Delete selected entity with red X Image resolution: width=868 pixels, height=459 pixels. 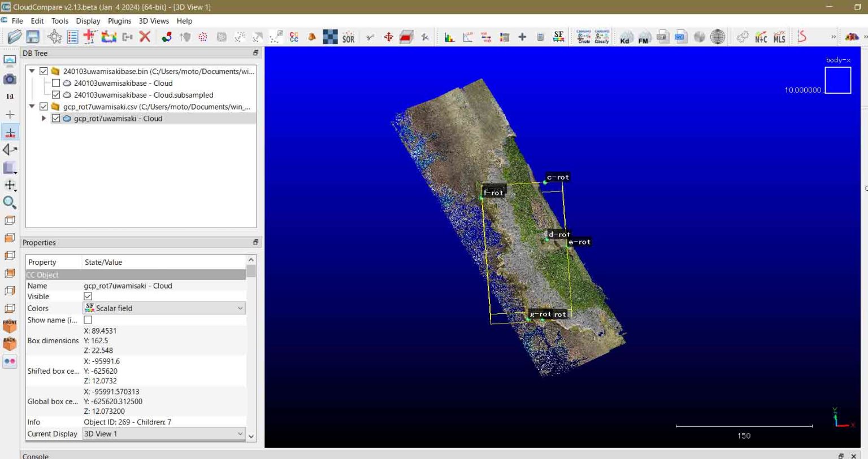tap(145, 37)
